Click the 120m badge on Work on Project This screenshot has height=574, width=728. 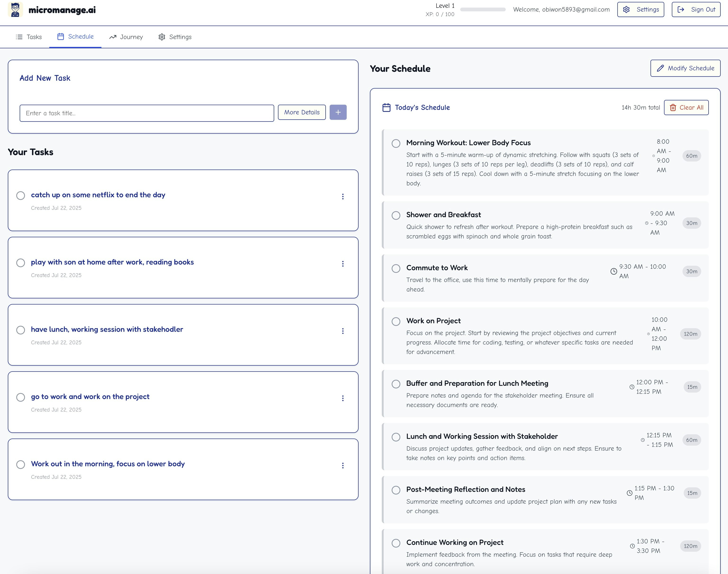690,334
